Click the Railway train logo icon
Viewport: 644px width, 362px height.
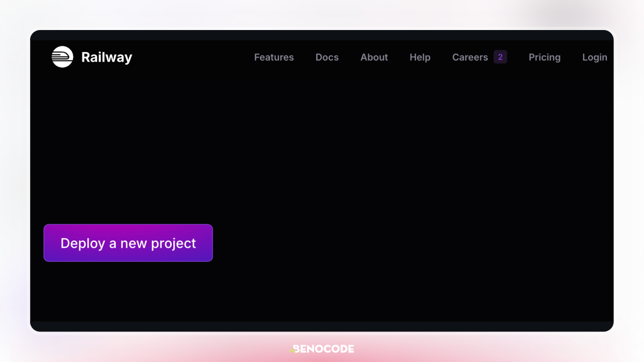click(x=62, y=57)
